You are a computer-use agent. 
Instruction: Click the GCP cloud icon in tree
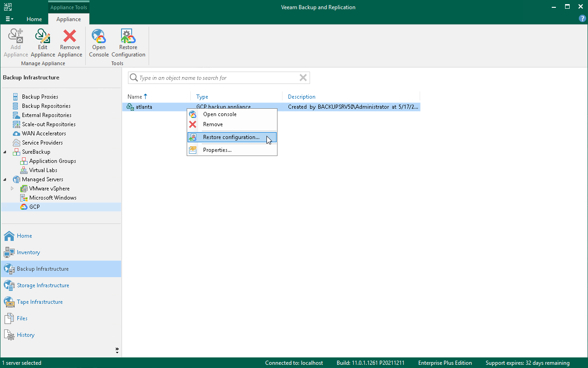(24, 207)
